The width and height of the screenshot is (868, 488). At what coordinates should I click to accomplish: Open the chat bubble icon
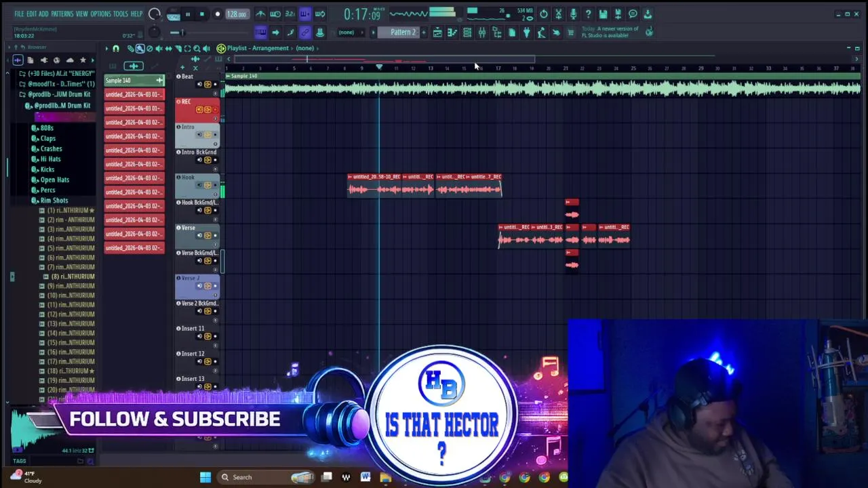pyautogui.click(x=633, y=14)
